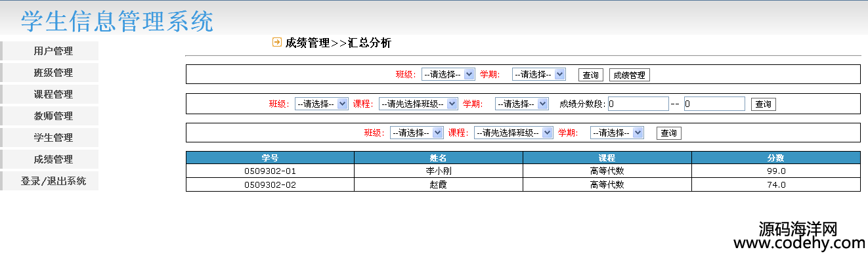Click the lower score input in 成绩分数段
868x256 pixels.
(638, 104)
